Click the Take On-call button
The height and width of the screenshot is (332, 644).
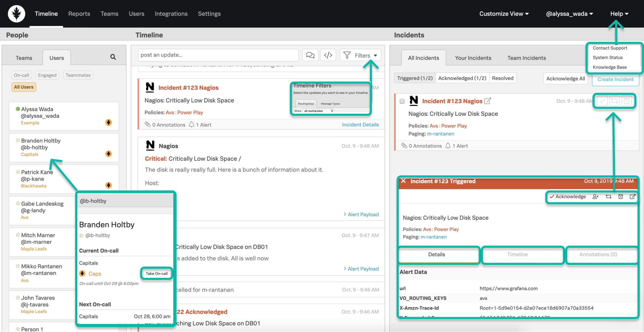coord(157,274)
